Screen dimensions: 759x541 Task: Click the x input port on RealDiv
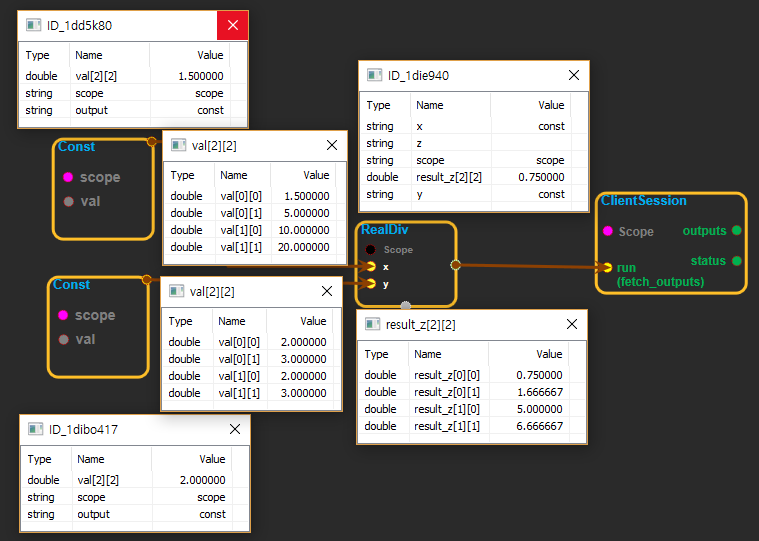[371, 267]
